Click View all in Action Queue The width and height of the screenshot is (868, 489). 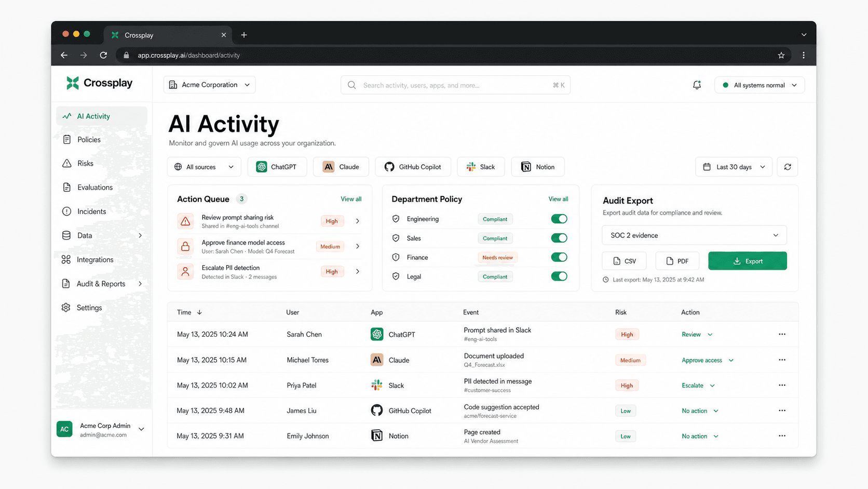[x=351, y=199]
